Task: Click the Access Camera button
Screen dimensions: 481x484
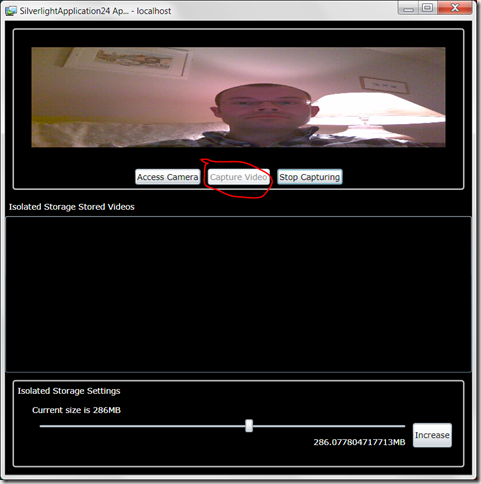Action: point(168,177)
